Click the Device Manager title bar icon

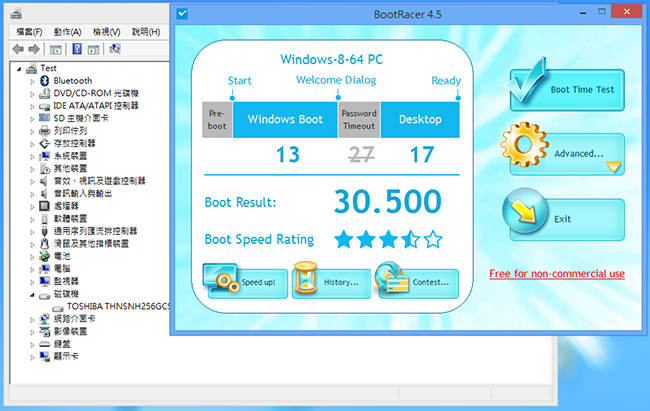point(16,14)
